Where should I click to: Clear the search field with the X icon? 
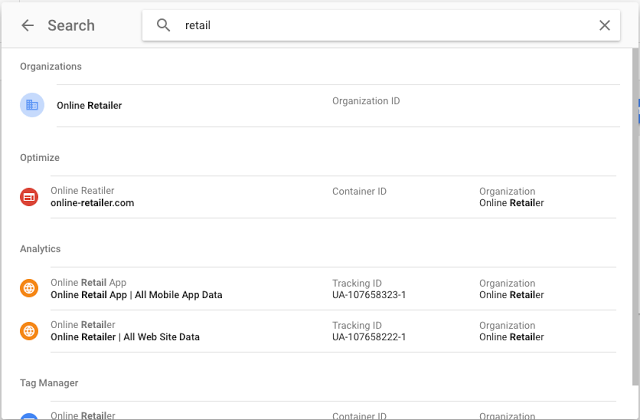(x=604, y=25)
